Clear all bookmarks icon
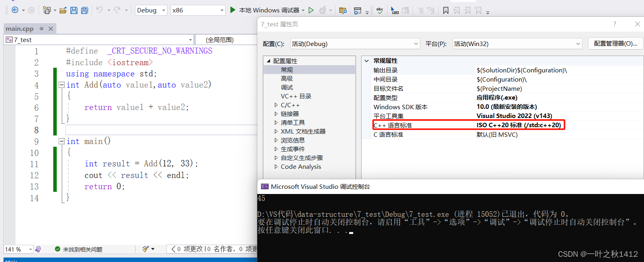644x262 pixels. pos(478,10)
